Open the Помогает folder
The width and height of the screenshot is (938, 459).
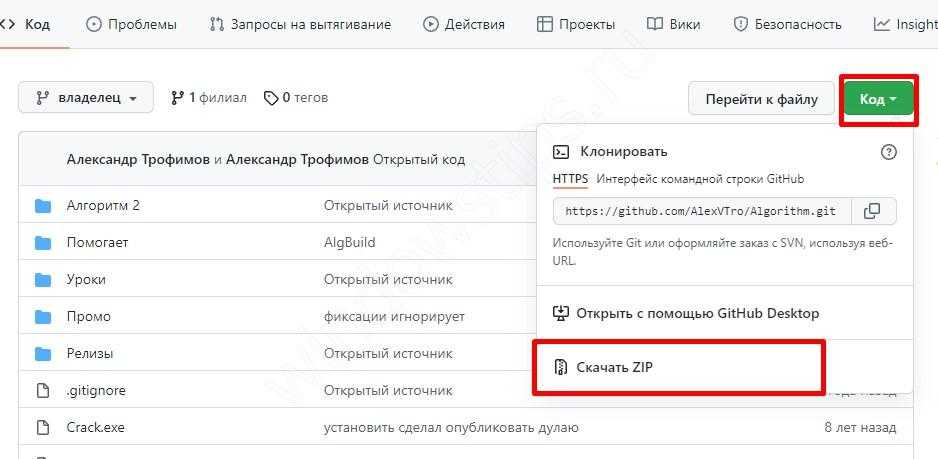[x=97, y=243]
